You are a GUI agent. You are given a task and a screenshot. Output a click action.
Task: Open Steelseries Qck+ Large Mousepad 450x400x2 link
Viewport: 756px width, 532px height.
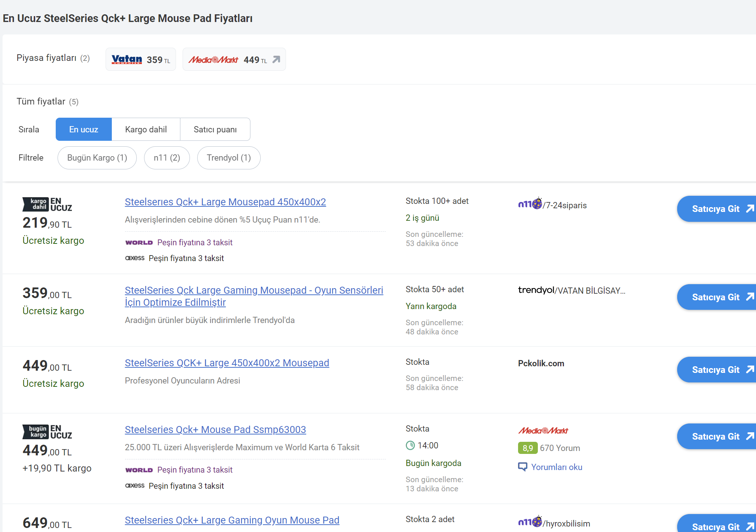[x=225, y=202]
